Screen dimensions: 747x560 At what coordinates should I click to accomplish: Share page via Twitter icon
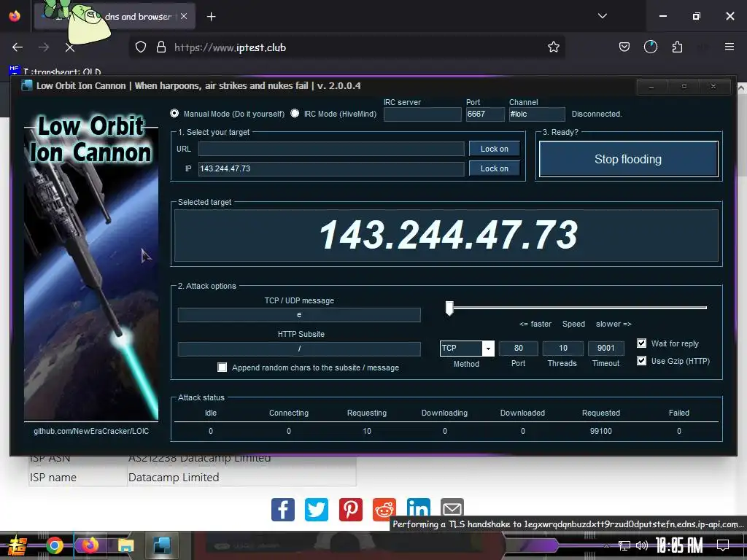[317, 510]
